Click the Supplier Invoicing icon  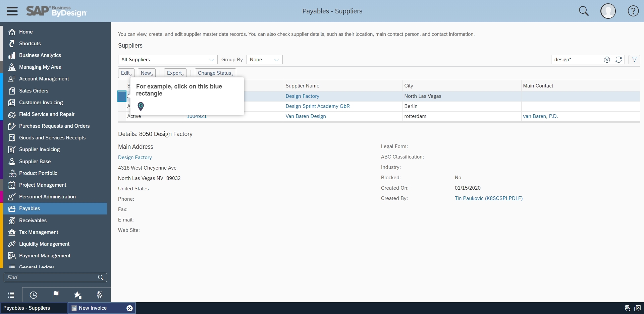tap(12, 149)
